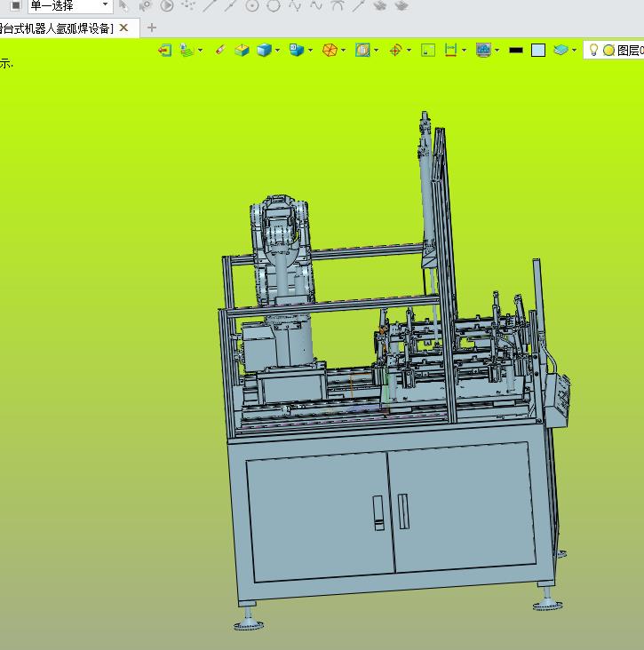Click the grey tangent arc snap icon
This screenshot has height=650, width=644.
(338, 5)
